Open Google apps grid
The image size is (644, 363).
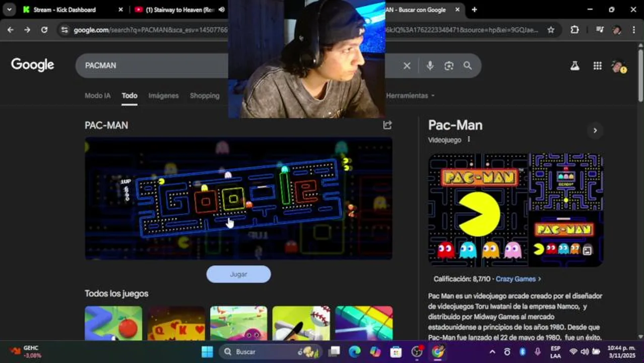click(x=598, y=66)
